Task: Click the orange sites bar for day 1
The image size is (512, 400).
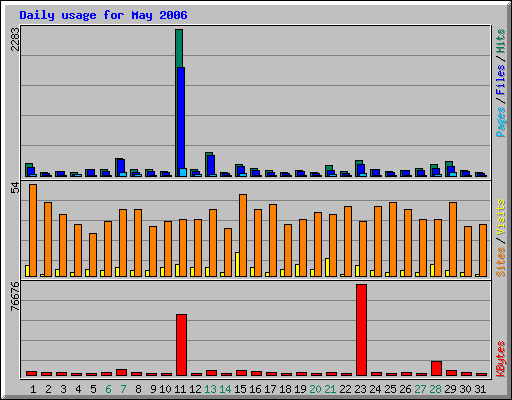Action: (x=33, y=230)
